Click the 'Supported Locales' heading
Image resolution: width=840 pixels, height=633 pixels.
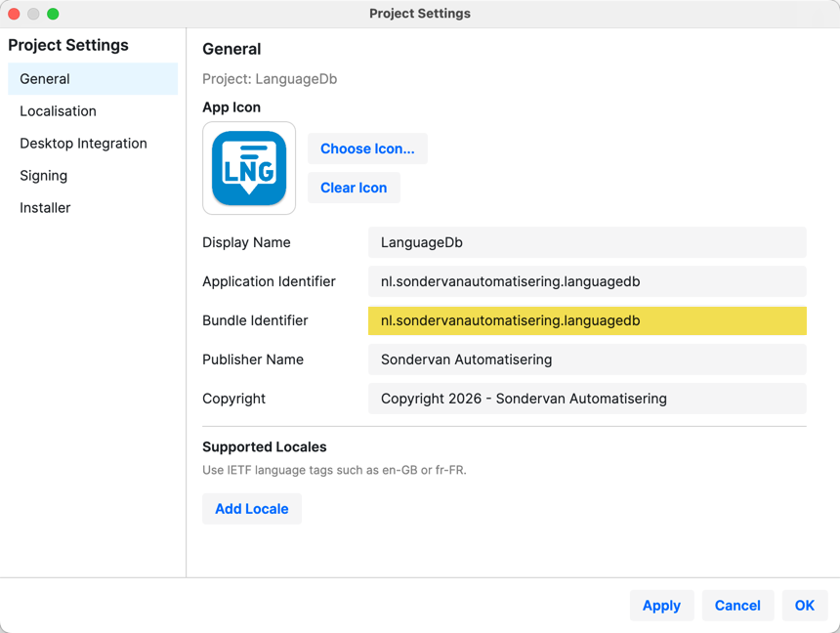[x=264, y=447]
